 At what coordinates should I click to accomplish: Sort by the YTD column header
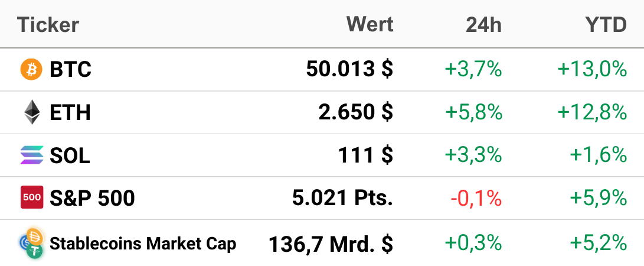click(606, 25)
